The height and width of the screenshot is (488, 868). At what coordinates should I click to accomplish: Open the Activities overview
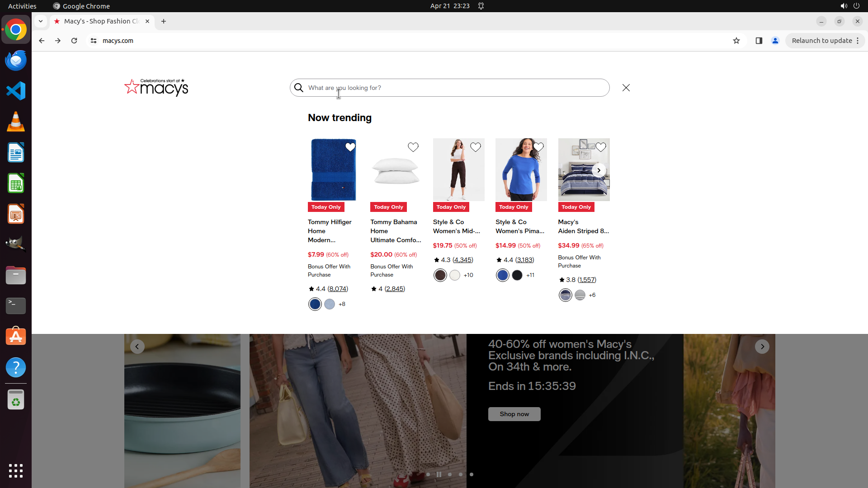(x=22, y=6)
